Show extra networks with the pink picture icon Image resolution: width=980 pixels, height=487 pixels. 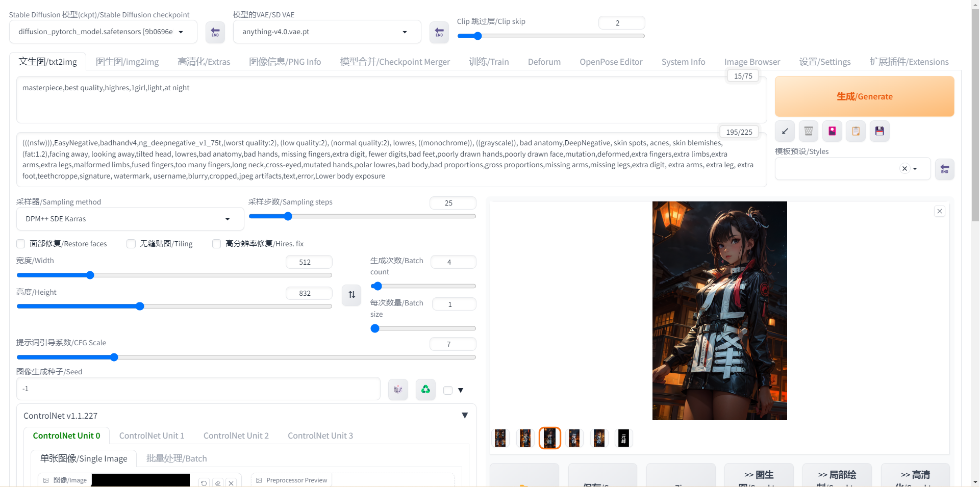[x=832, y=131]
